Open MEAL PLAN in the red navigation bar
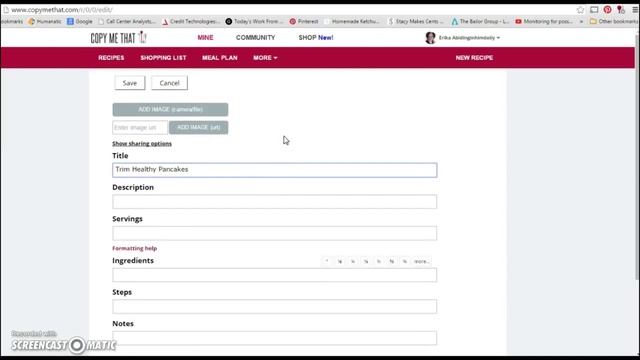The width and height of the screenshot is (640, 360). click(220, 58)
